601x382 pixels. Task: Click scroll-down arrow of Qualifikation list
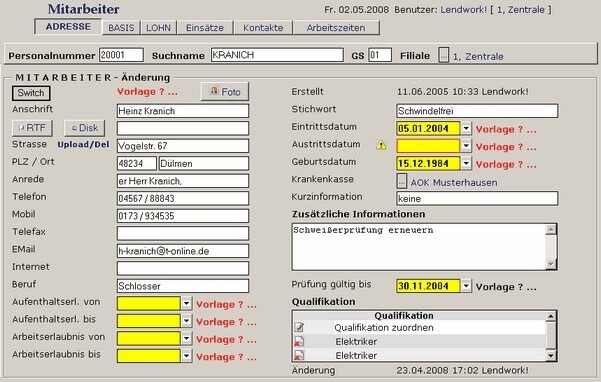coord(551,356)
